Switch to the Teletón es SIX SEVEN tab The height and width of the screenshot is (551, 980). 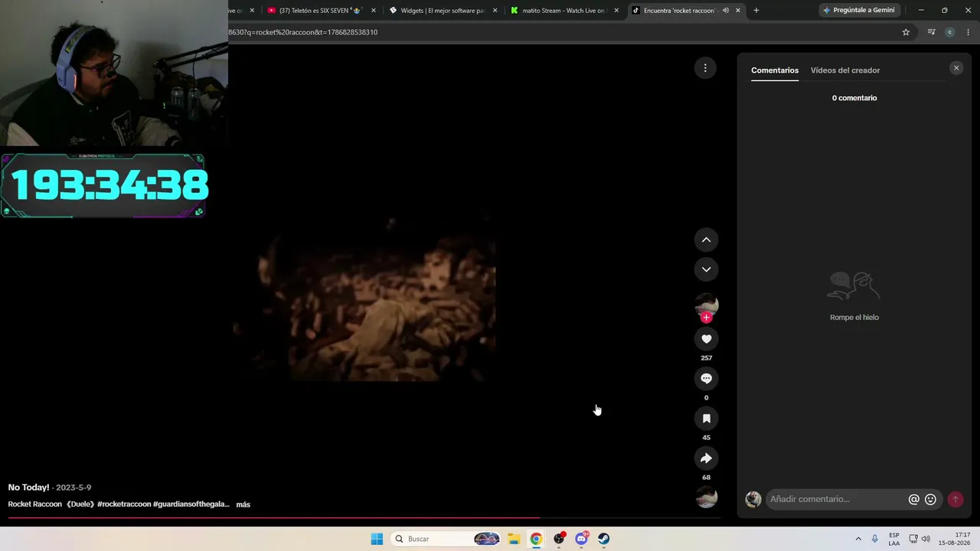(320, 11)
